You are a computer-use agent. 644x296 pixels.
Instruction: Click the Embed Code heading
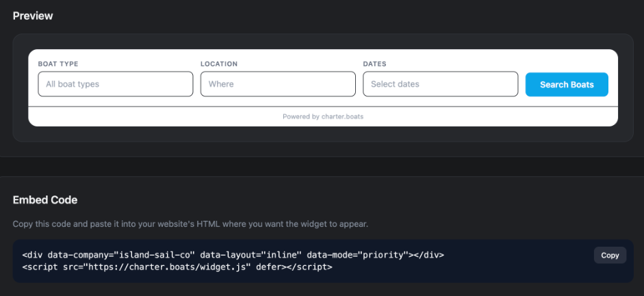click(x=45, y=200)
